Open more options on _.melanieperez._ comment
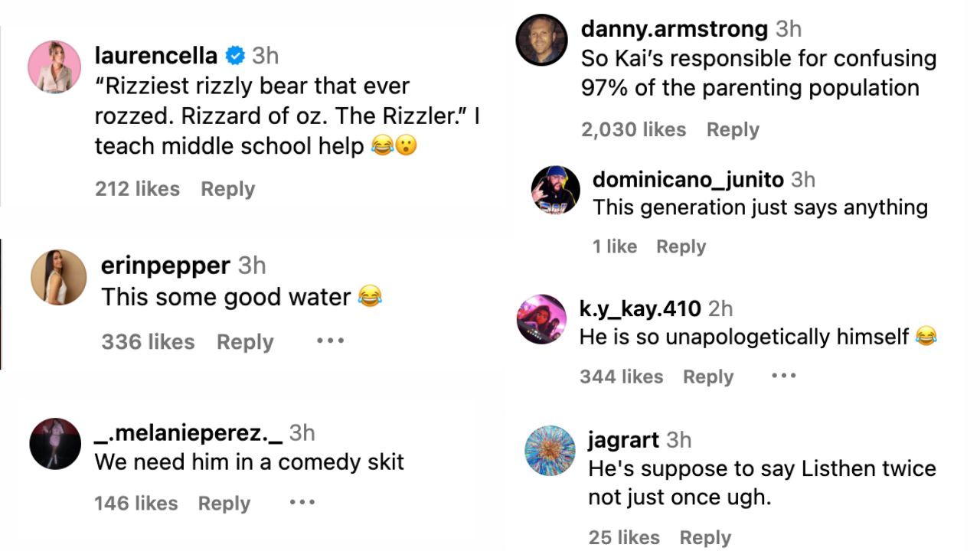Image resolution: width=980 pixels, height=551 pixels. click(x=302, y=502)
